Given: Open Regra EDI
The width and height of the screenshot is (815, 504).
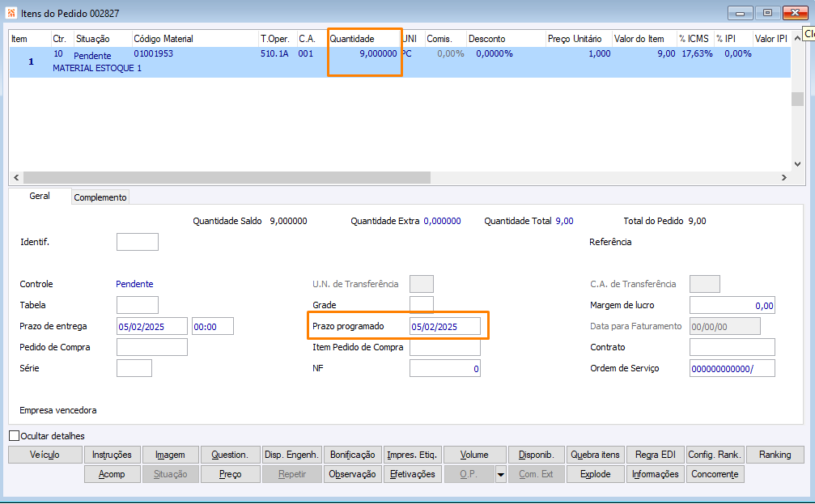Looking at the screenshot, I should [656, 455].
